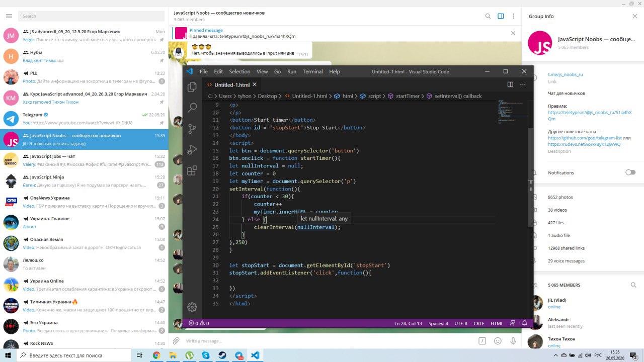
Task: Record a voice message in Telegram
Action: (513, 341)
